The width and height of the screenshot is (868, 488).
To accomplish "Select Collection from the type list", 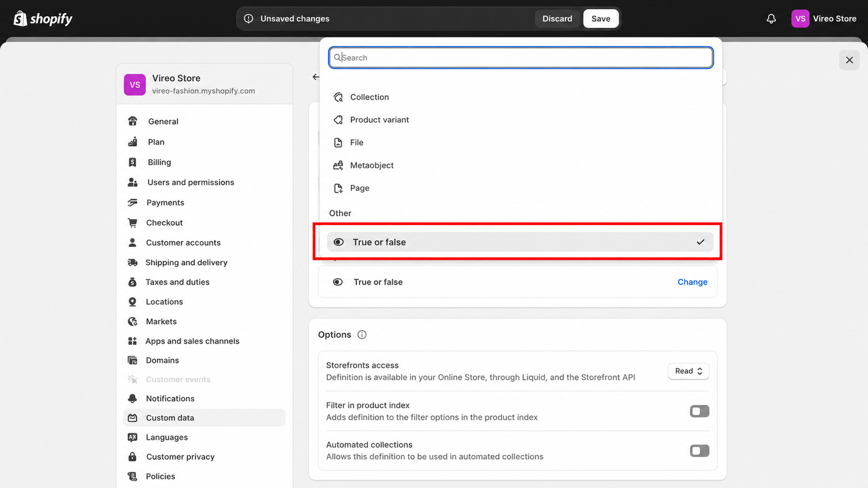I will tap(520, 97).
